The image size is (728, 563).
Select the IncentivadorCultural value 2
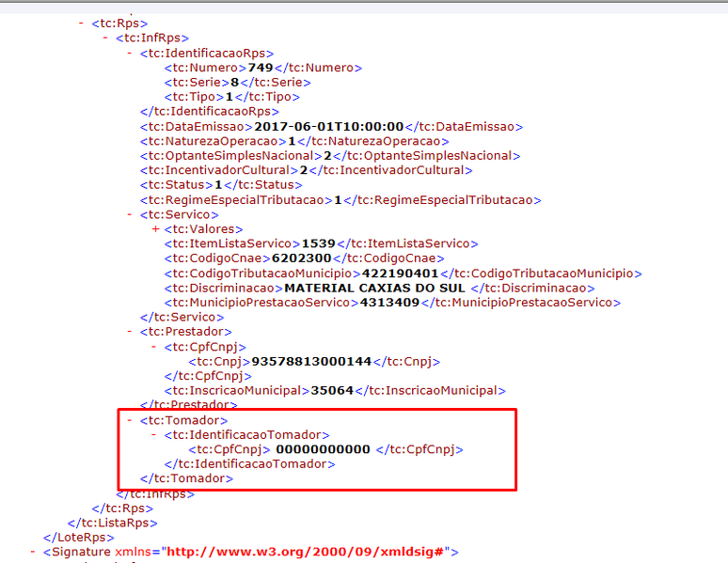pos(304,170)
